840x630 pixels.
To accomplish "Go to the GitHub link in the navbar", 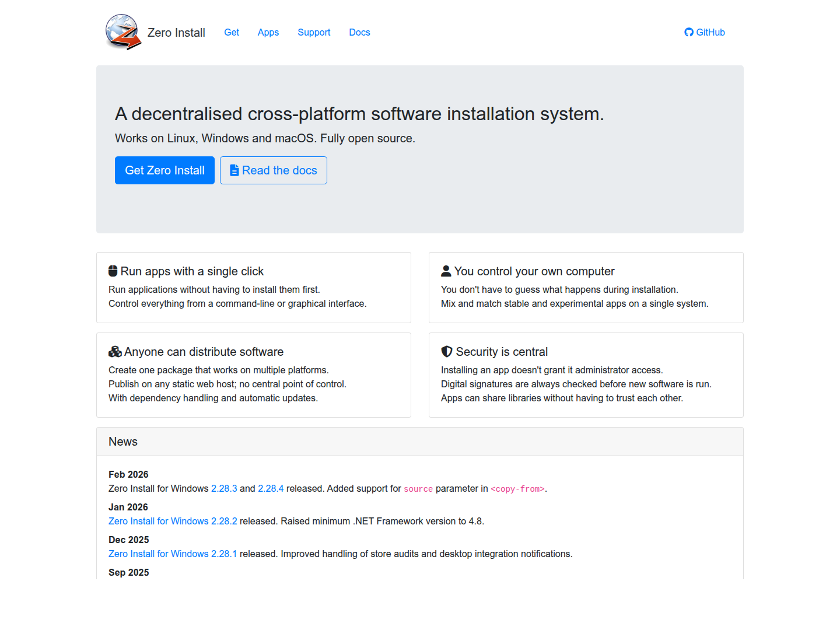I will 705,32.
